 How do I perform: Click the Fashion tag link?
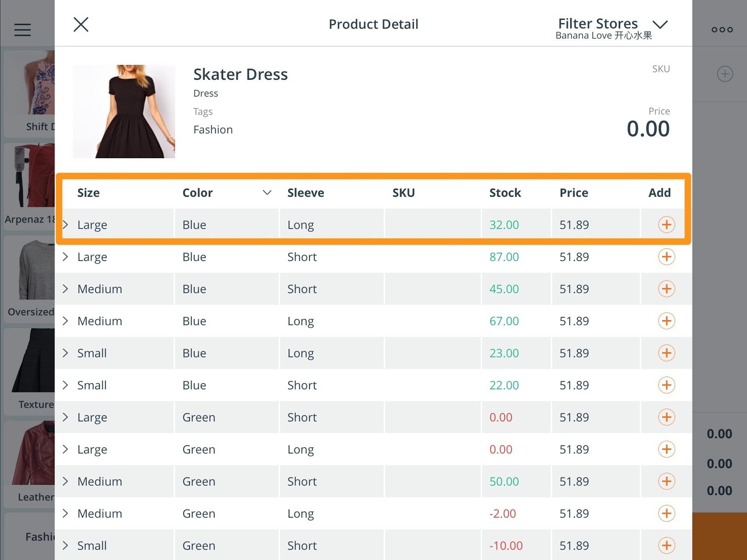click(x=213, y=129)
